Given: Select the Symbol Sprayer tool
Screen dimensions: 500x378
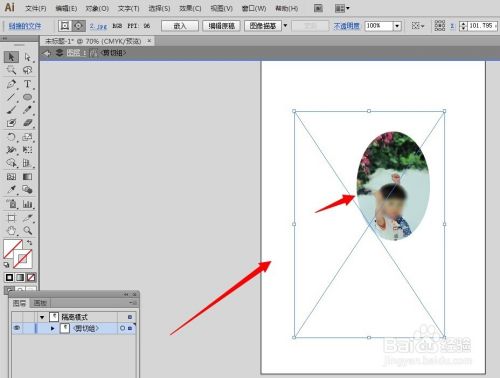Looking at the screenshot, I should click(x=11, y=204).
